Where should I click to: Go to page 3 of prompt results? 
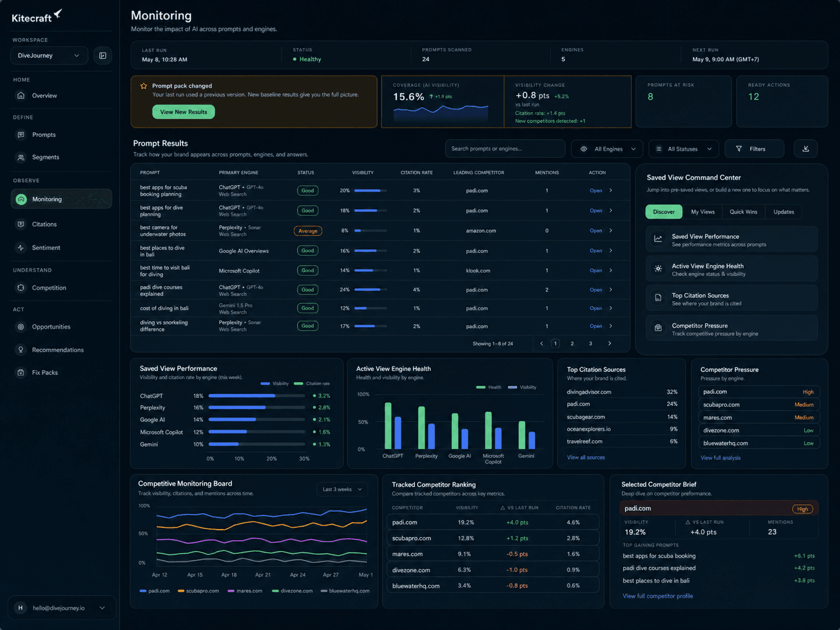point(591,343)
